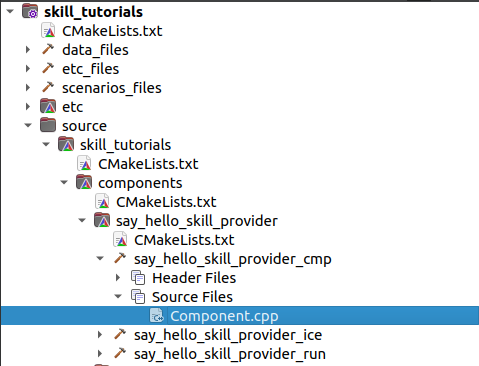Click the hammer icon beside scenarios_files
Image resolution: width=479 pixels, height=366 pixels.
click(x=48, y=87)
